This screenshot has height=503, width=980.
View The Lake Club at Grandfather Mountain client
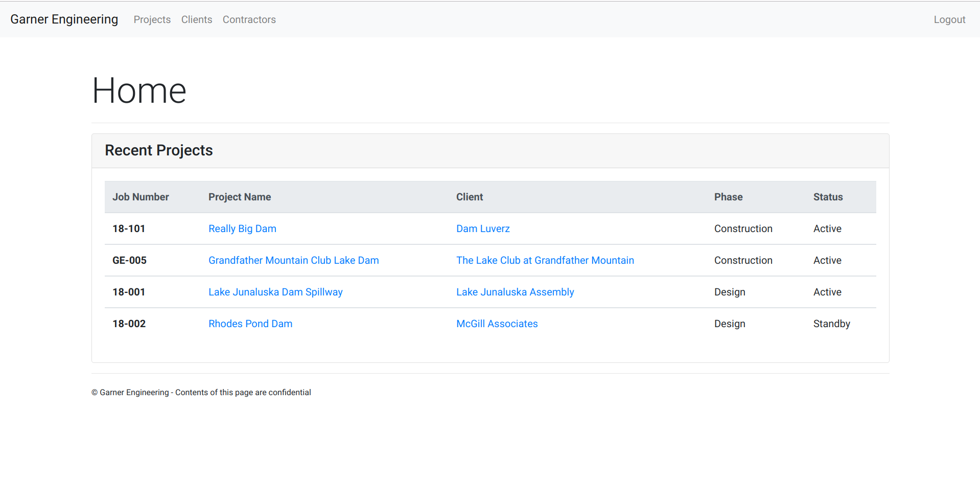point(545,260)
